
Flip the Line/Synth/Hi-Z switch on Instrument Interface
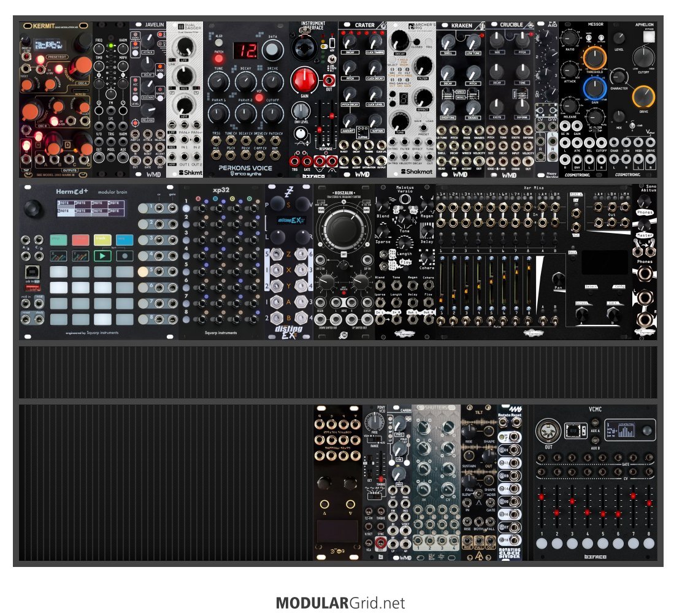(x=332, y=59)
